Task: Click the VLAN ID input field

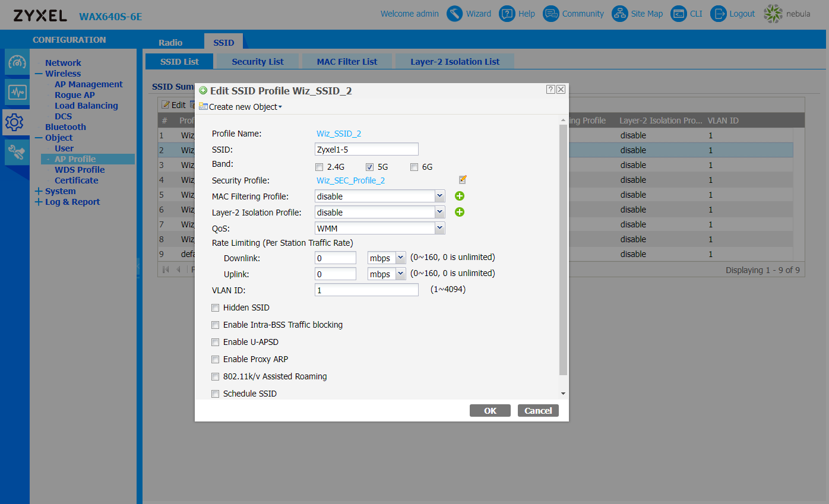Action: 366,290
